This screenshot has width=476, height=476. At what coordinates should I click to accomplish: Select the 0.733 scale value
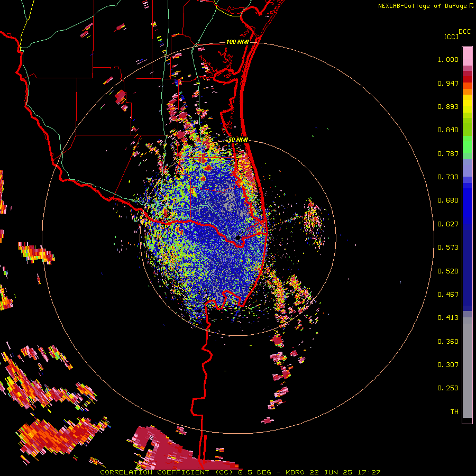click(448, 177)
